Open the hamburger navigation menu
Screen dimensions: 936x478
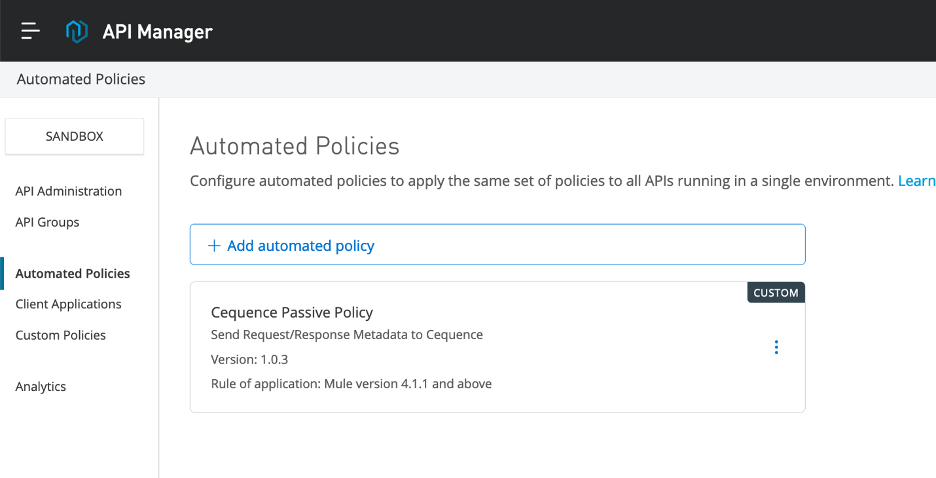coord(30,31)
